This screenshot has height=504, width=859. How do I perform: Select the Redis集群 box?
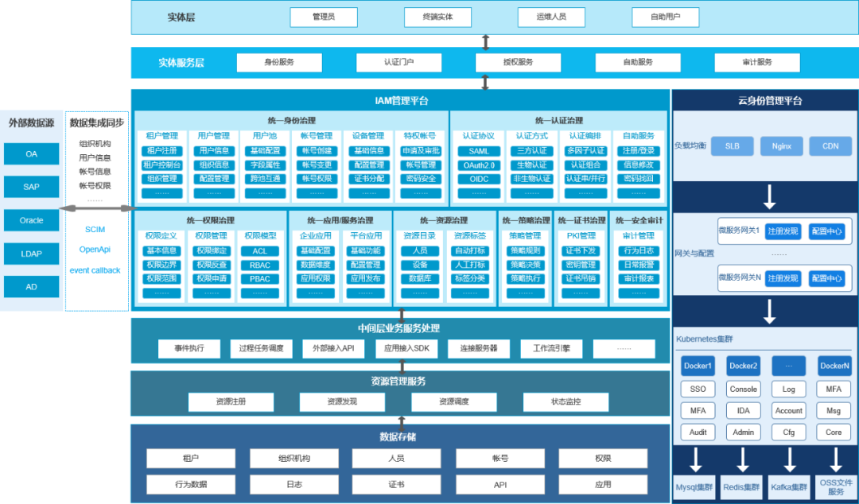click(x=742, y=487)
